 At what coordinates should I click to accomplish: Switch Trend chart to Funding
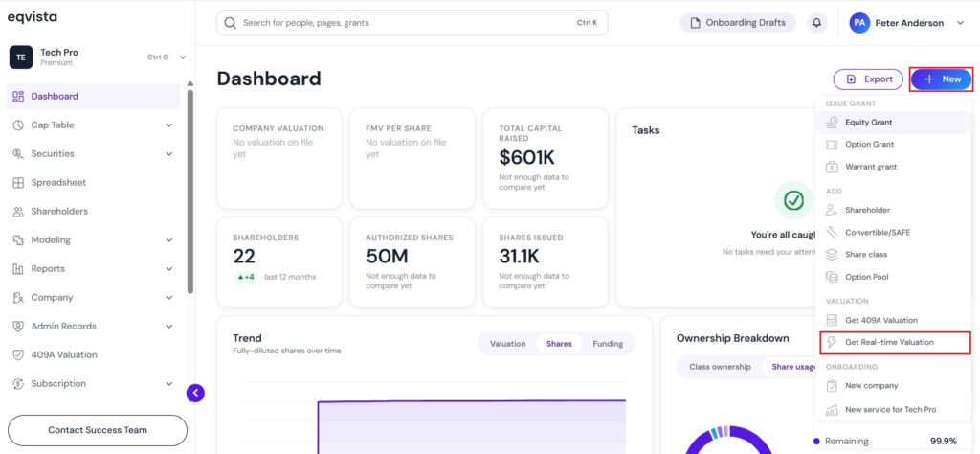(x=608, y=343)
